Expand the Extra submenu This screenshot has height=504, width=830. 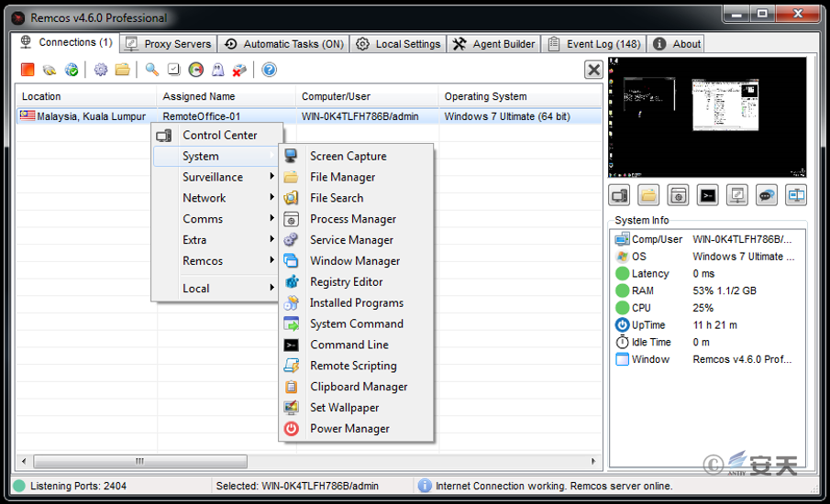pos(217,240)
